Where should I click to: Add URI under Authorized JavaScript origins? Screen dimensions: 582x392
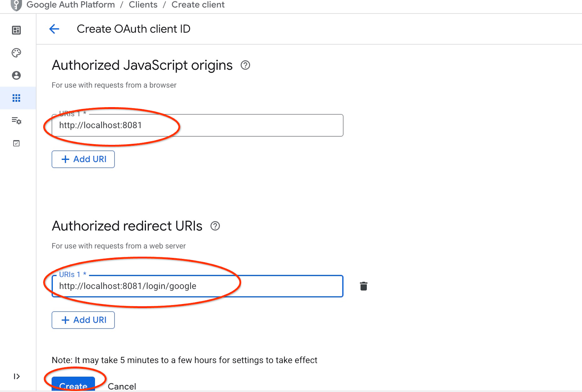coord(83,159)
